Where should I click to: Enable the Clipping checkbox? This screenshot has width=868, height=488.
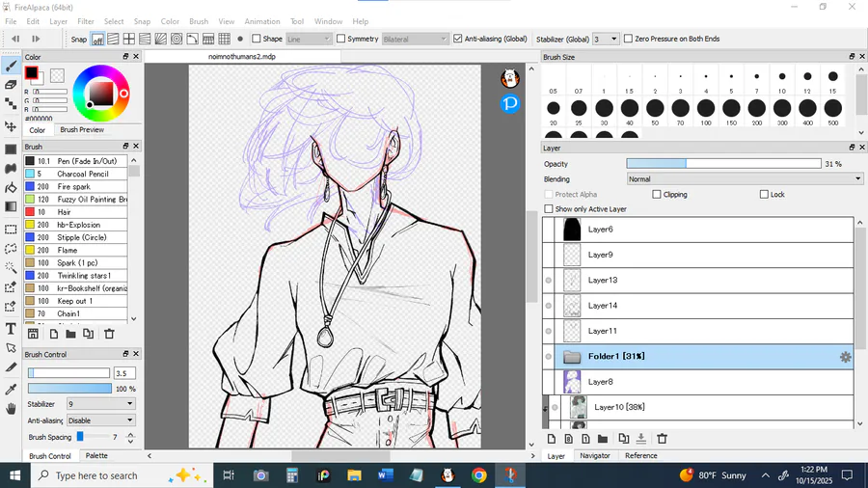click(x=657, y=194)
